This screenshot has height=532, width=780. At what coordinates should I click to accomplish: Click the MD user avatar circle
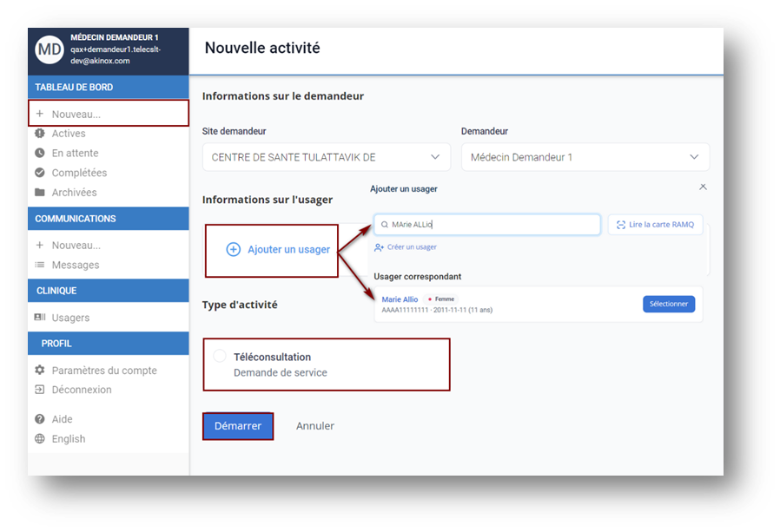(x=50, y=49)
